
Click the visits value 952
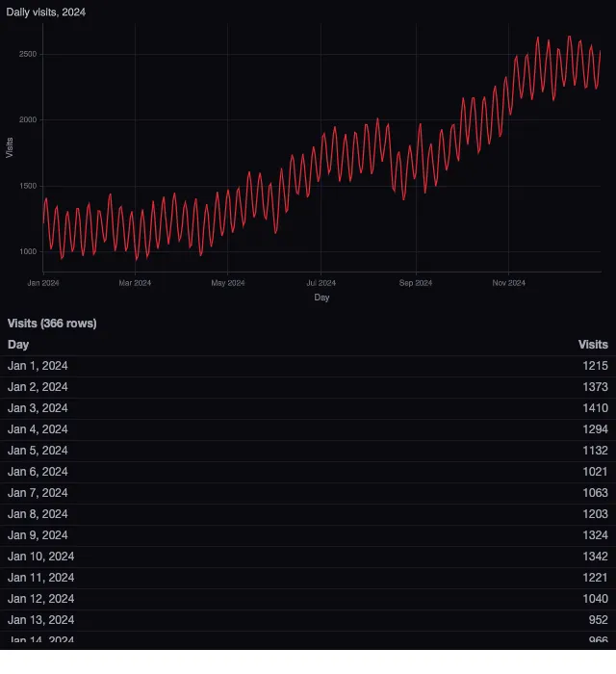pyautogui.click(x=599, y=620)
